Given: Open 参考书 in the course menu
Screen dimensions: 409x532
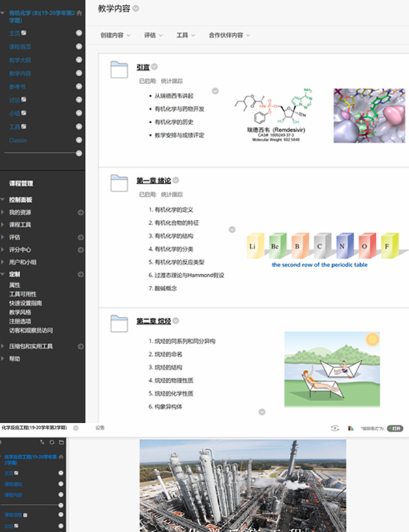Looking at the screenshot, I should point(18,87).
